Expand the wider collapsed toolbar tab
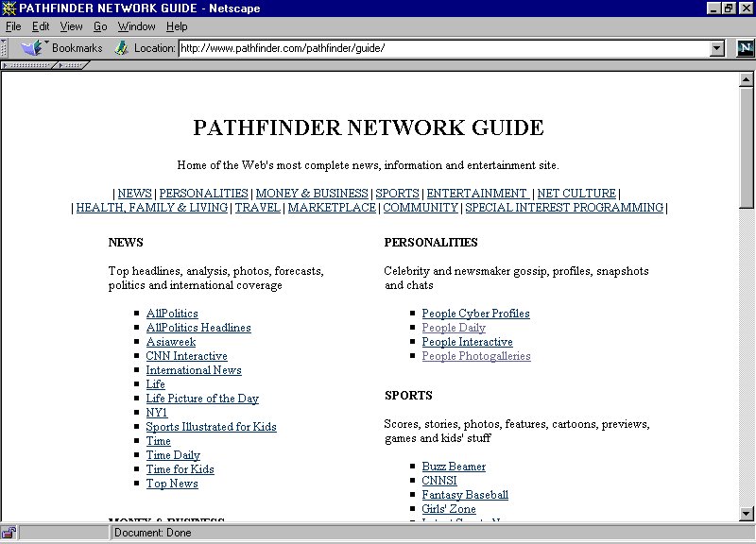The height and width of the screenshot is (544, 756). 29,65
